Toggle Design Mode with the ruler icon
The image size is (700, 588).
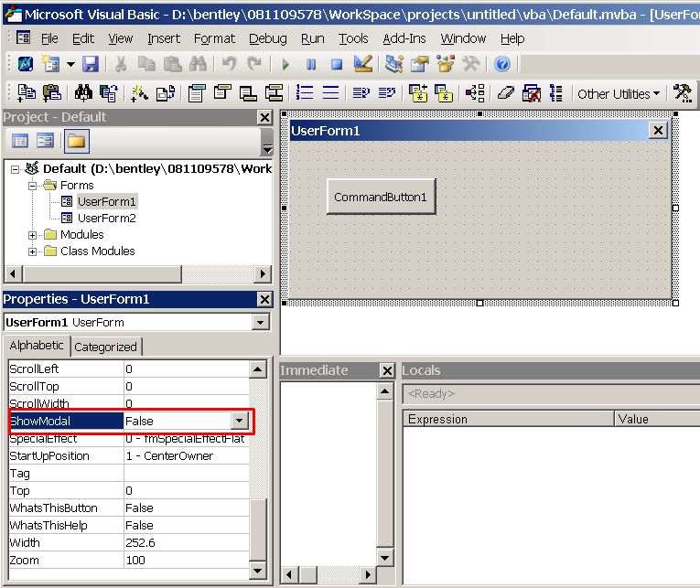[x=363, y=65]
